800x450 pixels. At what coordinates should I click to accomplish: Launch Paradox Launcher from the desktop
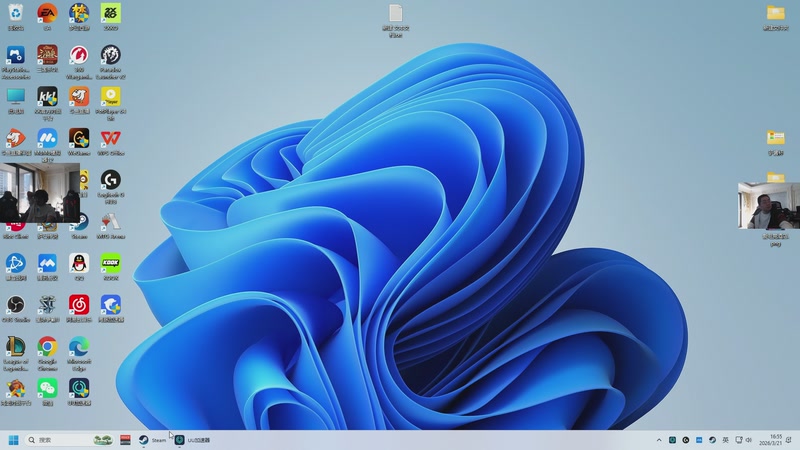tap(111, 62)
